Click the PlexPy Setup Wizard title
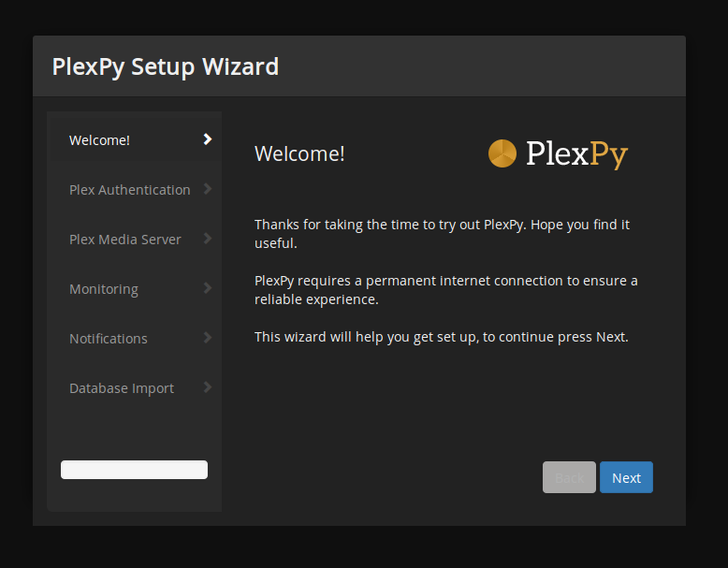Viewport: 728px width, 568px height. click(x=166, y=66)
